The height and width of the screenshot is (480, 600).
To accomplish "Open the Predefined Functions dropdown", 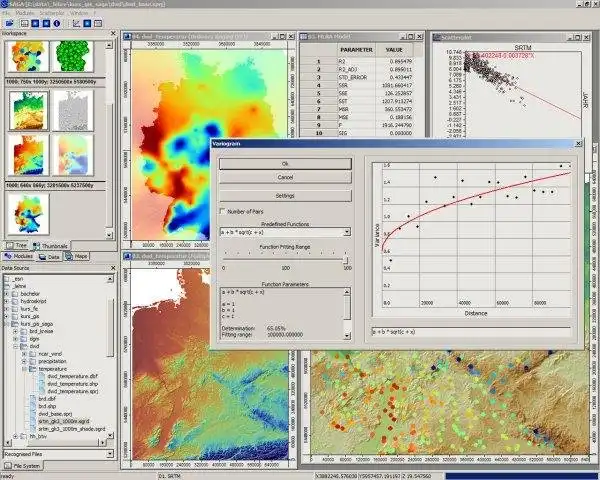I will point(347,232).
